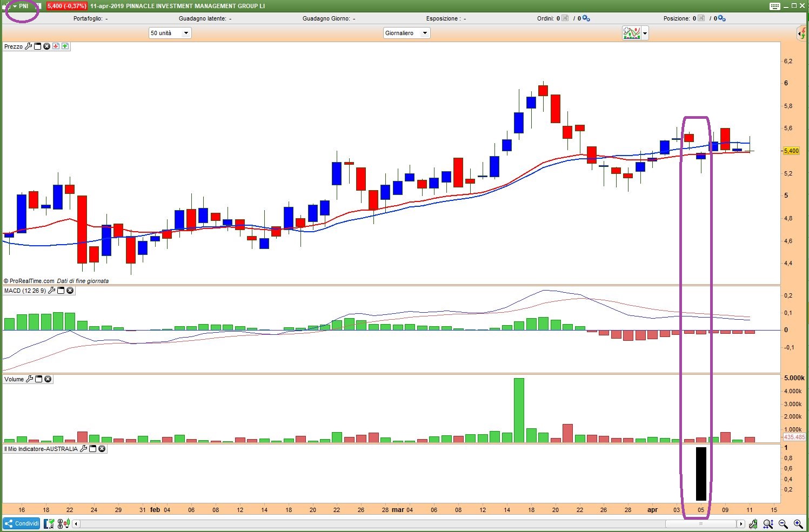809x532 pixels.
Task: Click the add indicator chart icon
Action: [x=632, y=33]
